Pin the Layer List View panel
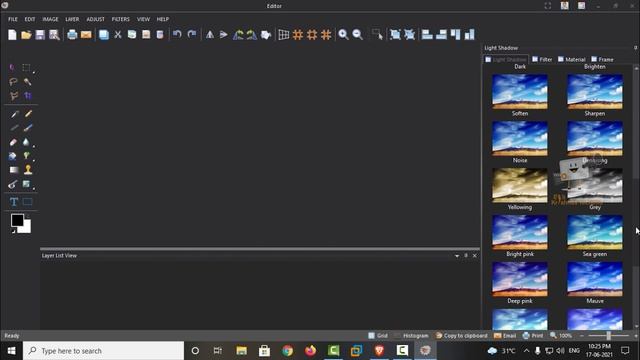Screen dimensions: 640x360 [x=466, y=256]
